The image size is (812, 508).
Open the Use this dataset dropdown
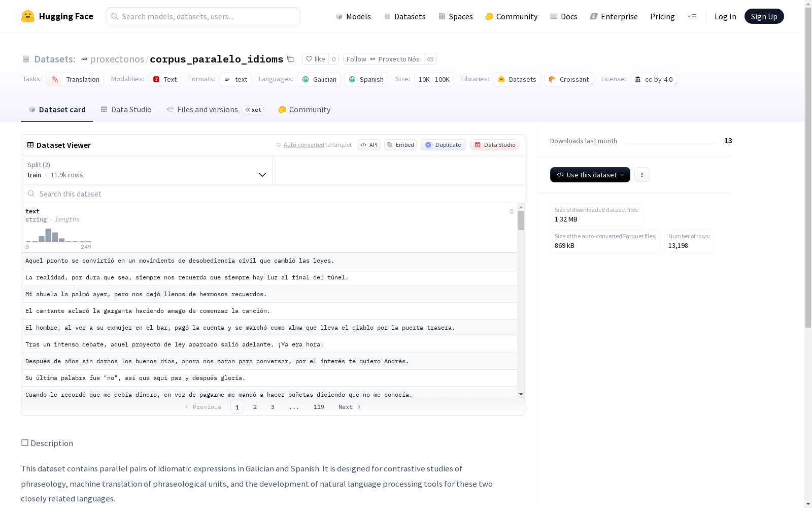(x=590, y=175)
